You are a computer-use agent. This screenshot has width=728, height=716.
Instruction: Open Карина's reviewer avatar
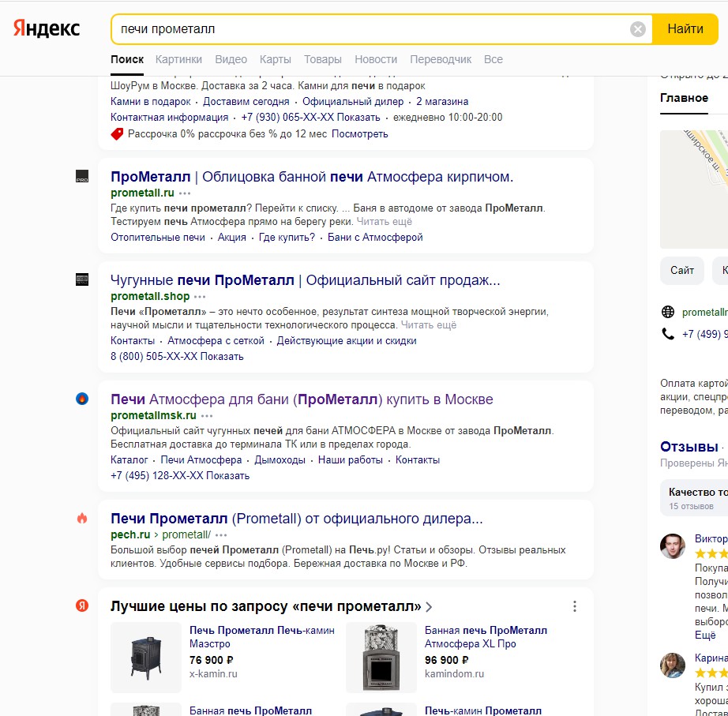[x=672, y=665]
